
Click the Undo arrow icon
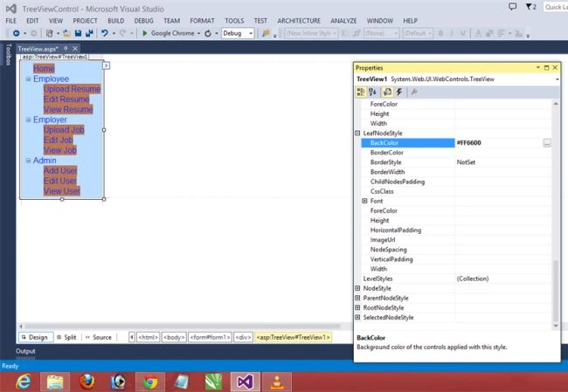pyautogui.click(x=105, y=33)
